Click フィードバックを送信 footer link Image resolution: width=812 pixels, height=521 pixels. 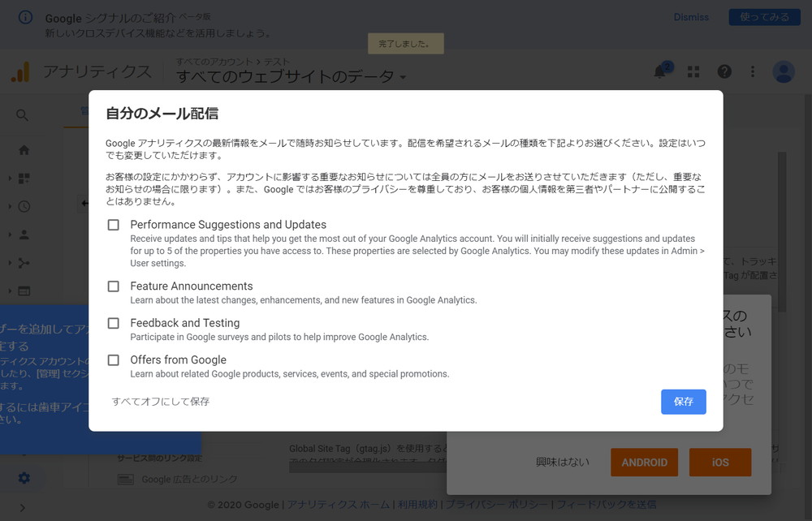(606, 505)
